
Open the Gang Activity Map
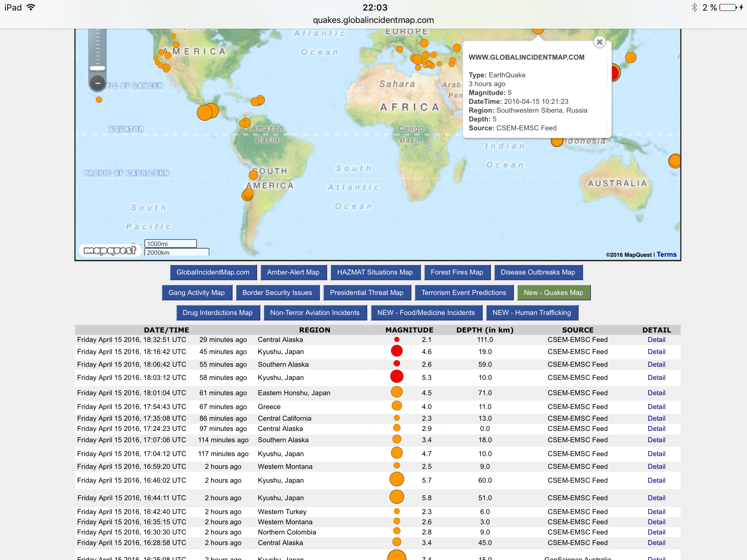pos(197,292)
